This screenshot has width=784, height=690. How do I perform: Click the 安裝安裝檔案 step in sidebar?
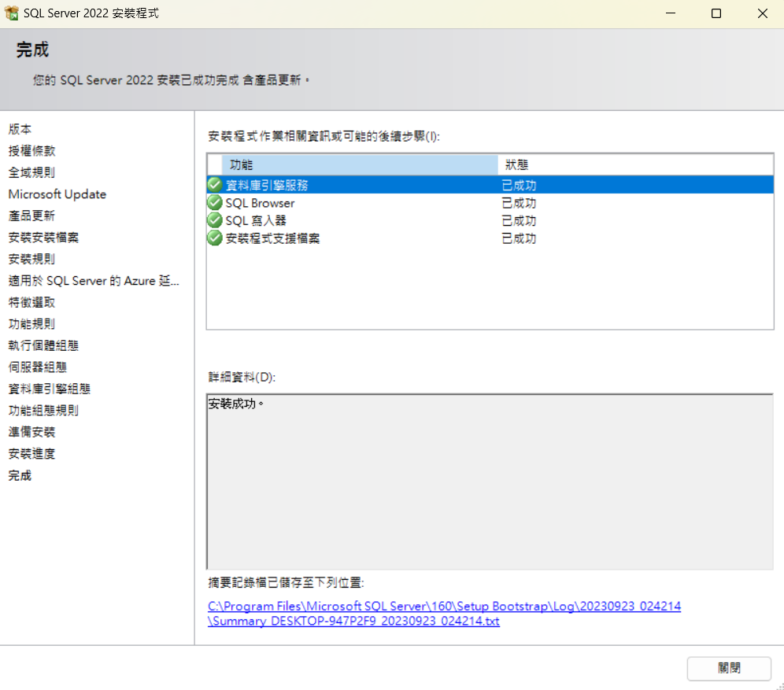43,238
